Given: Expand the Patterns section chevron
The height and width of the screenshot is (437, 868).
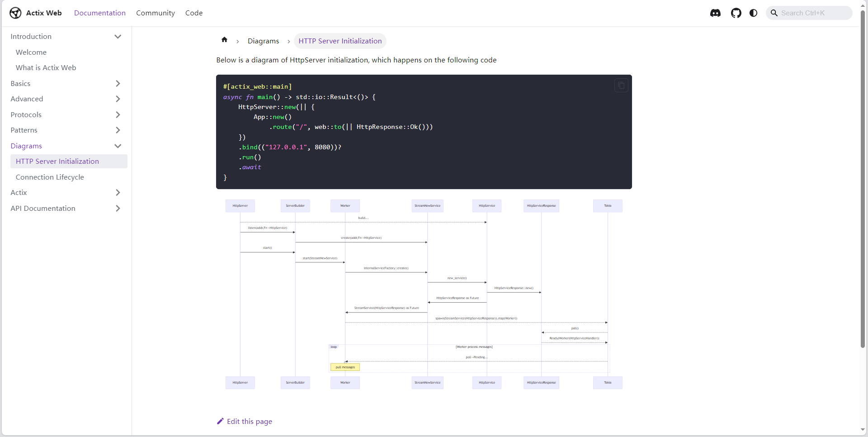Looking at the screenshot, I should pyautogui.click(x=118, y=130).
